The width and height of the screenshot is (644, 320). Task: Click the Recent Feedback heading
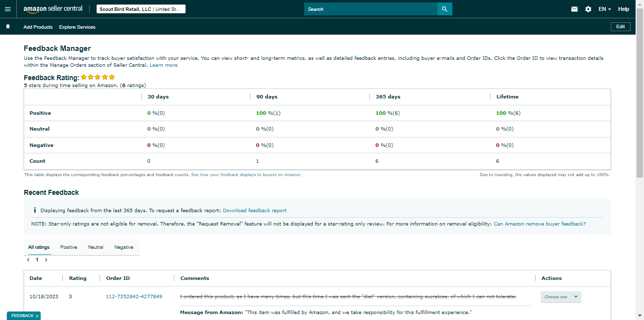click(x=51, y=192)
